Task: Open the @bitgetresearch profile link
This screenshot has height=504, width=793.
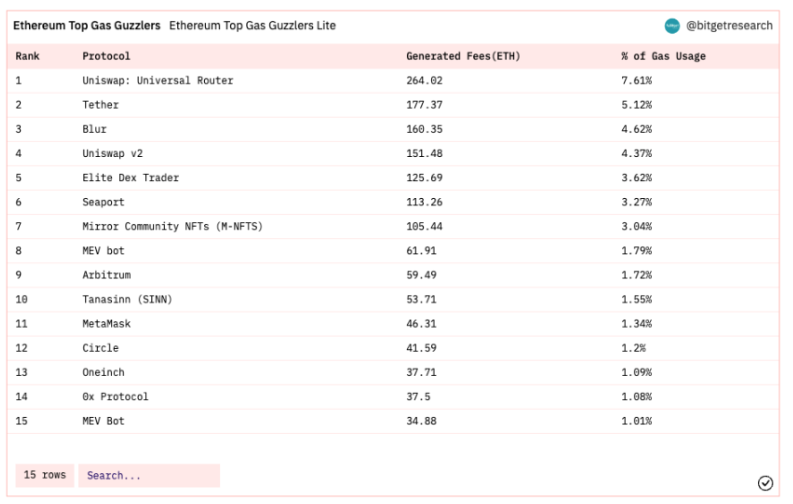Action: click(x=729, y=26)
